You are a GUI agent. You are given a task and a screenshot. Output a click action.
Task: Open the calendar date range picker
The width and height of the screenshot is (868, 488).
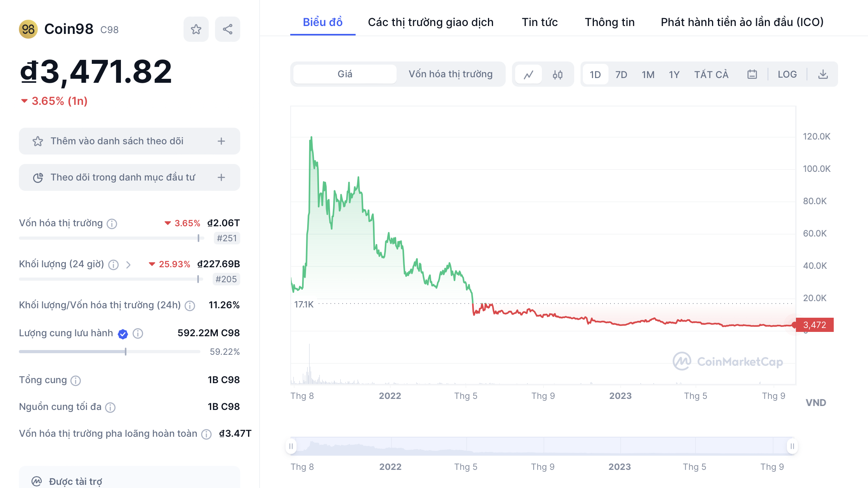752,75
